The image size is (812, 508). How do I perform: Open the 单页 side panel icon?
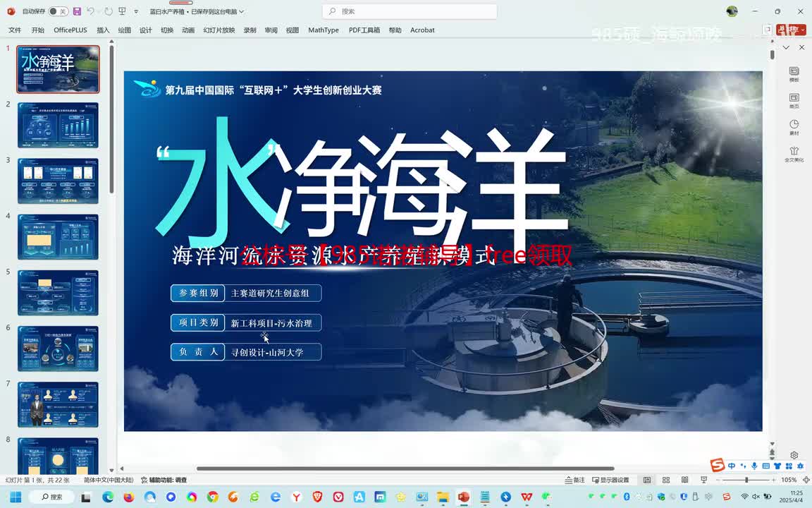tap(794, 101)
